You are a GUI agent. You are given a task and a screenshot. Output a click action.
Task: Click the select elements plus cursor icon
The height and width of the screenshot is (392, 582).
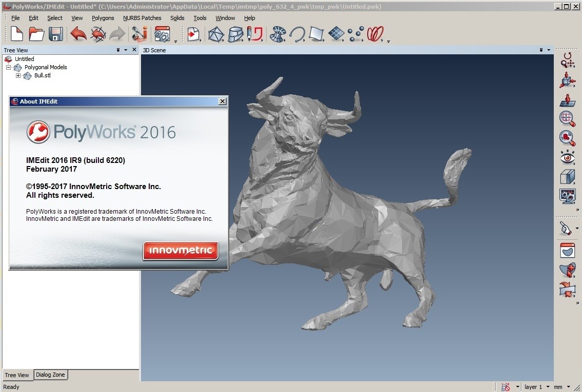[567, 270]
